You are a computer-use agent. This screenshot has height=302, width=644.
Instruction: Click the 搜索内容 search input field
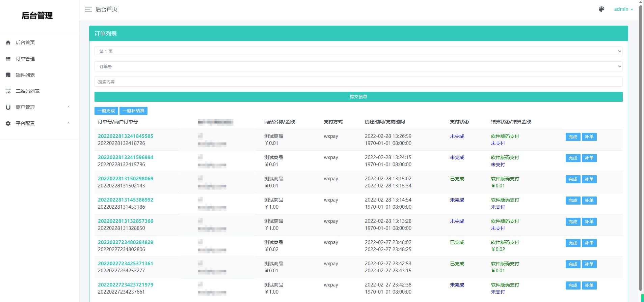pos(358,82)
